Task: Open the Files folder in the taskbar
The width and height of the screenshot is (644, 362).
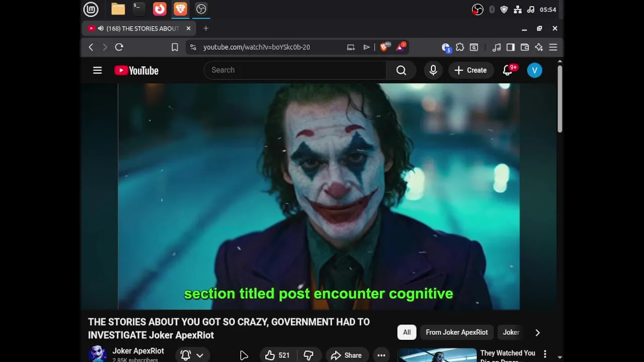Action: pos(118,9)
